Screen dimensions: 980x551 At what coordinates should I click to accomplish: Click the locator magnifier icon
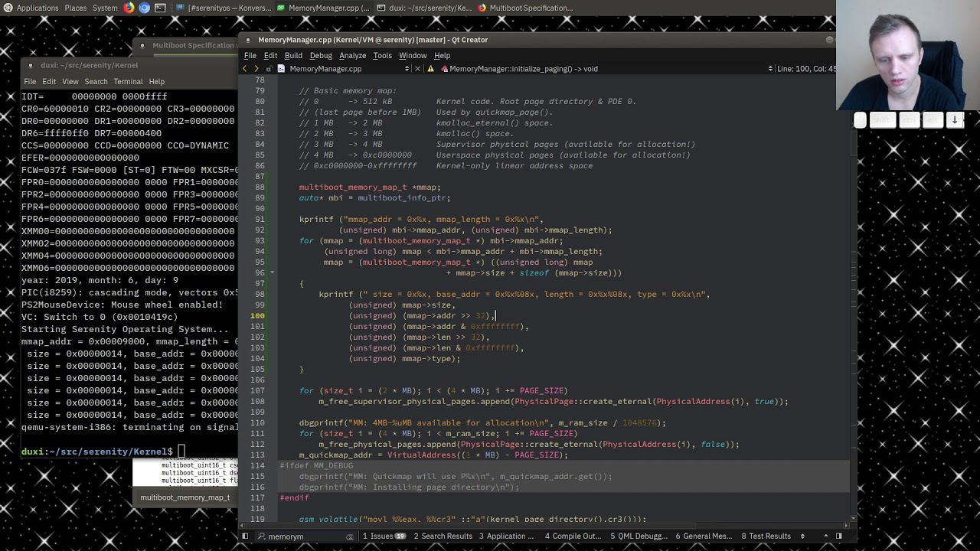point(260,536)
